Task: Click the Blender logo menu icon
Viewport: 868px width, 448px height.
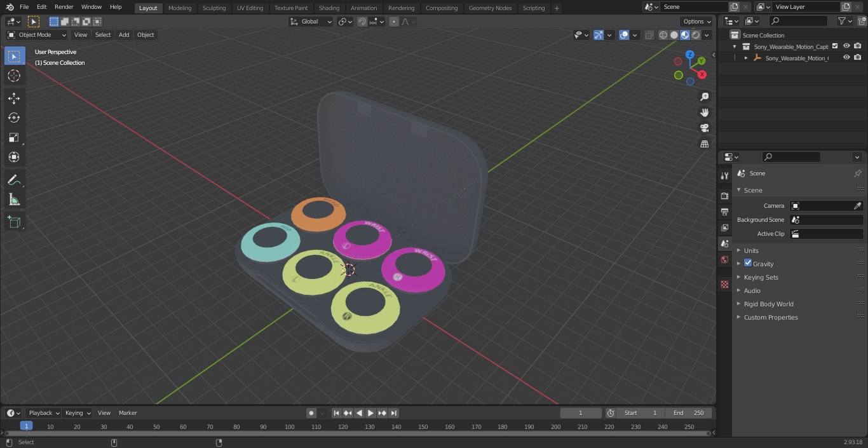Action: point(10,7)
